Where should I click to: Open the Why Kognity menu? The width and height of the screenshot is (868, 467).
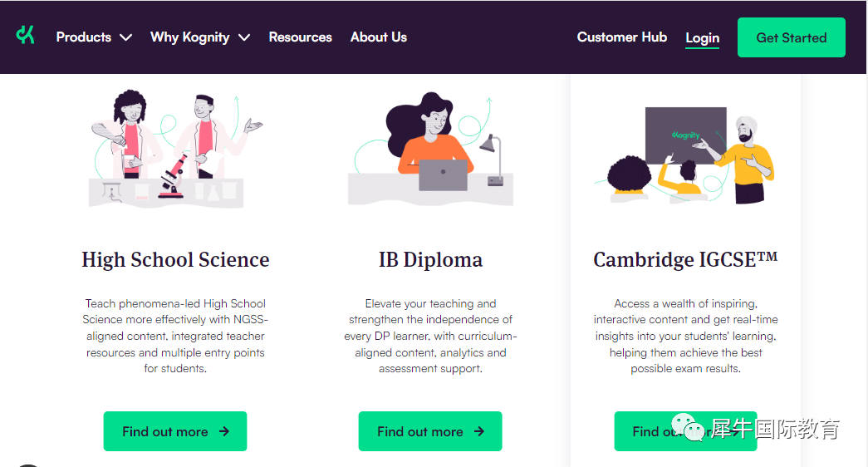pyautogui.click(x=190, y=37)
